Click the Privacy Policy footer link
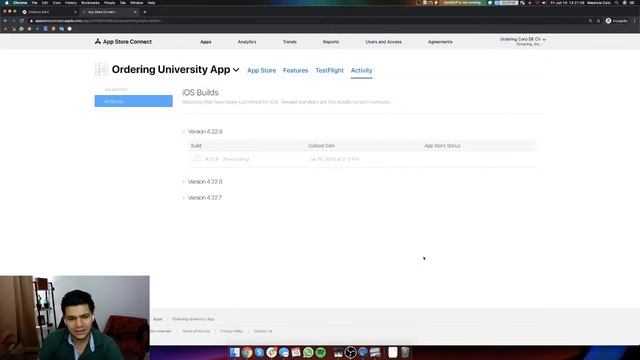640x360 pixels. pos(232,331)
